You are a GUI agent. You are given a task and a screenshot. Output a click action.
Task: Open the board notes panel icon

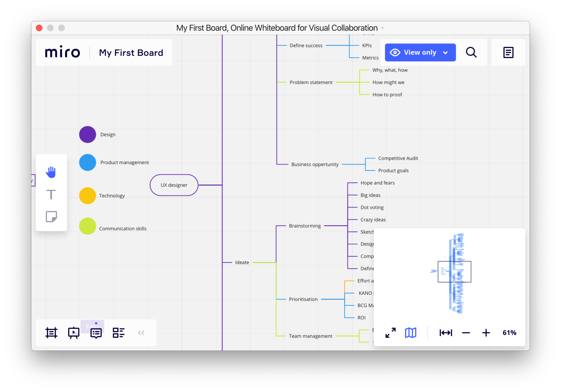coord(508,52)
